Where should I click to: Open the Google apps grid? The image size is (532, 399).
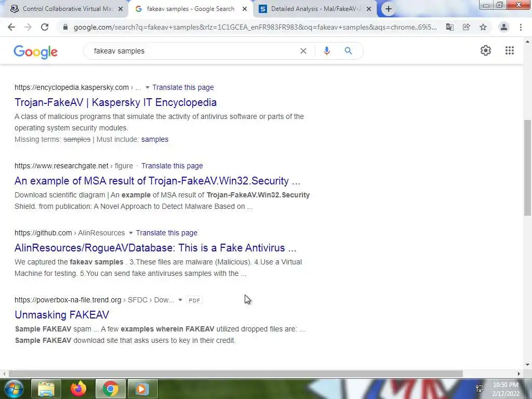[x=510, y=50]
